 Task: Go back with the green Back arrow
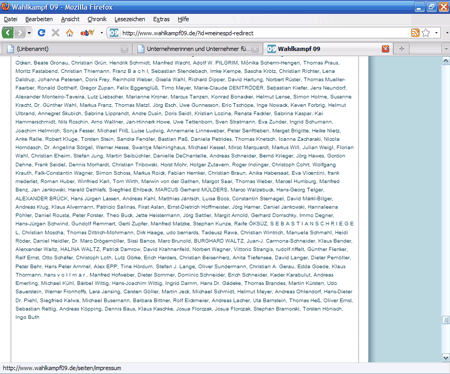[7, 33]
